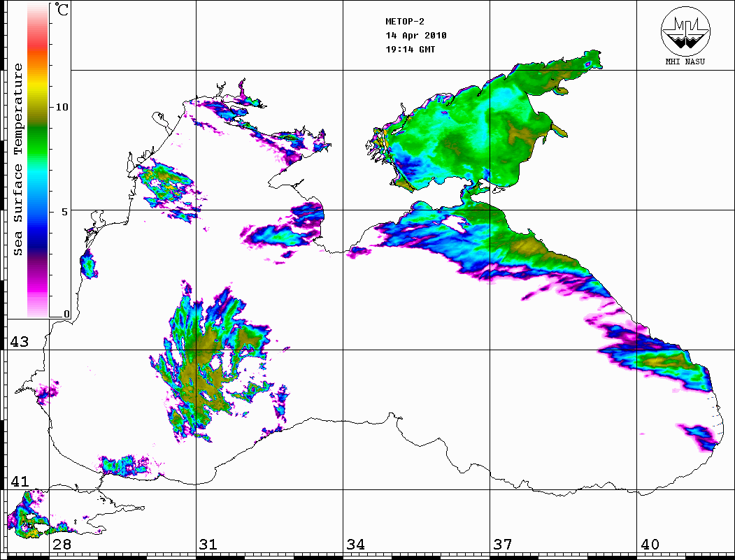This screenshot has height=560, width=735.
Task: Click the °C unit label above scale
Action: point(62,9)
